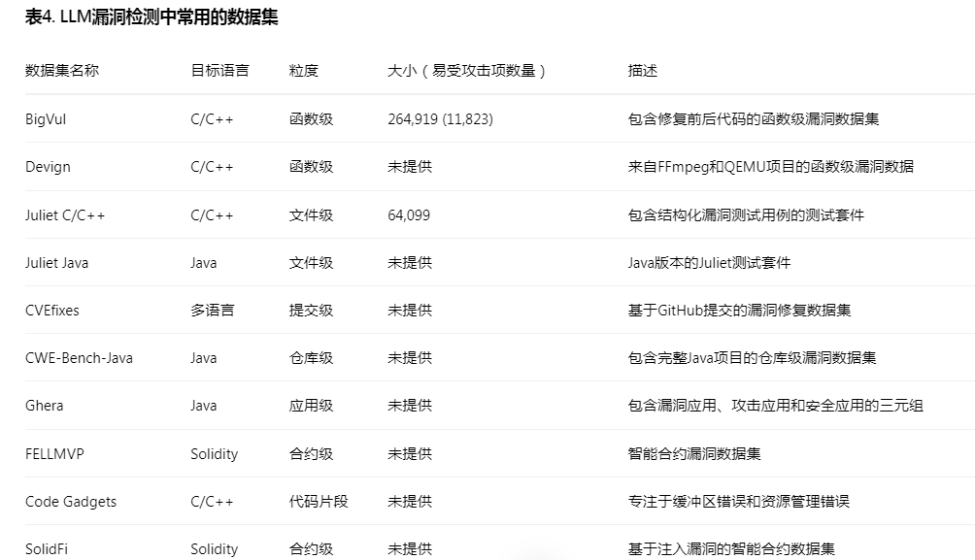Click the 'BigVul' dataset name cell
The image size is (975, 560).
[x=46, y=119]
